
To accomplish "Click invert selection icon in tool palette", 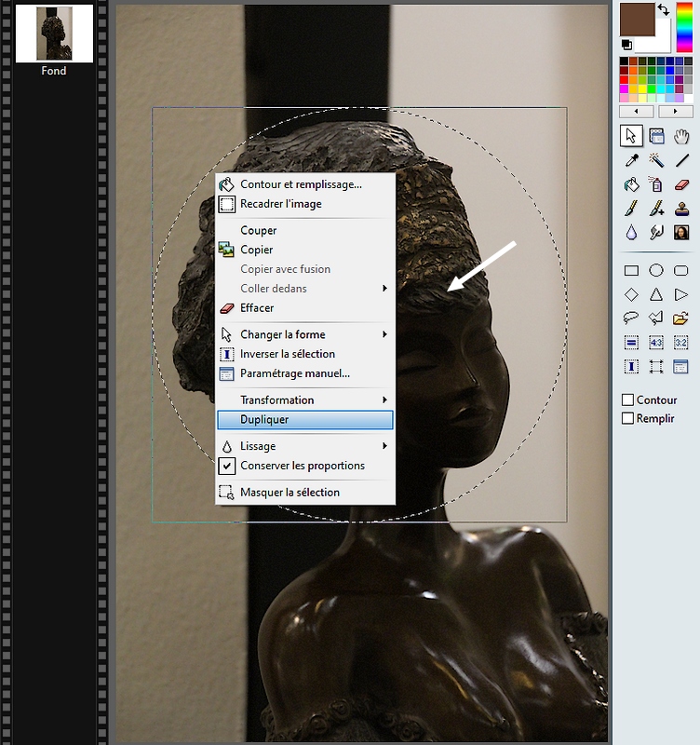I will (x=631, y=366).
